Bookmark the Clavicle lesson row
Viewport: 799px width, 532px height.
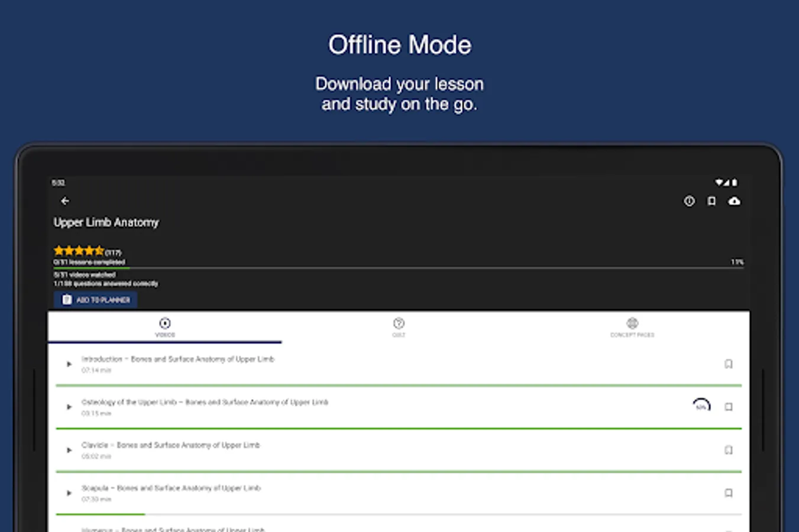tap(729, 450)
